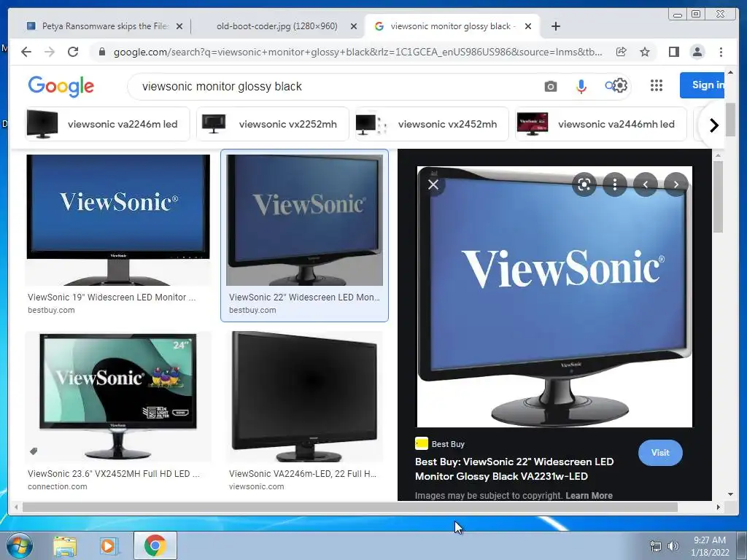Select viewsonic vx2452mh chip

tap(432, 124)
